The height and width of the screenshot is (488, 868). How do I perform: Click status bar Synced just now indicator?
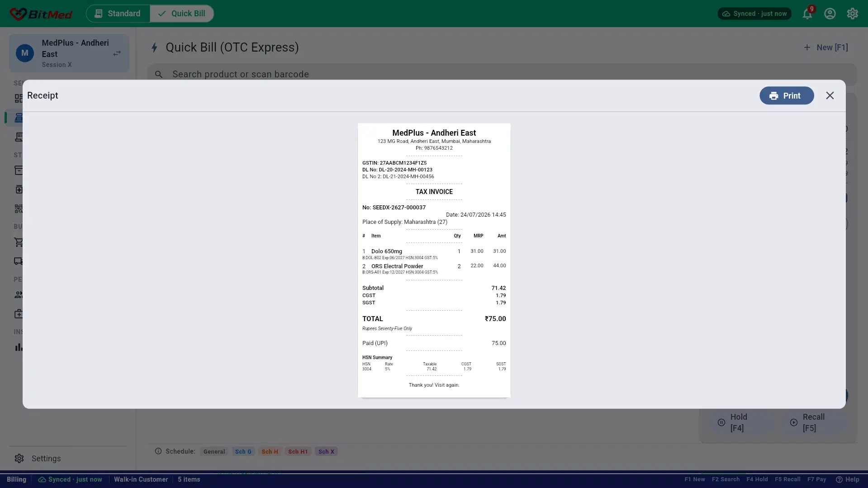pyautogui.click(x=70, y=479)
